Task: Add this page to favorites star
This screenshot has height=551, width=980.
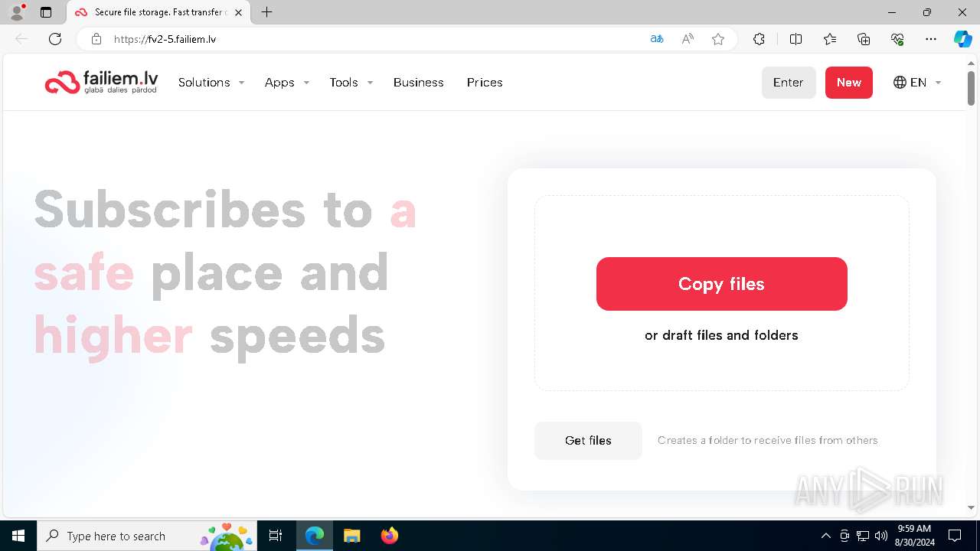Action: (x=718, y=39)
